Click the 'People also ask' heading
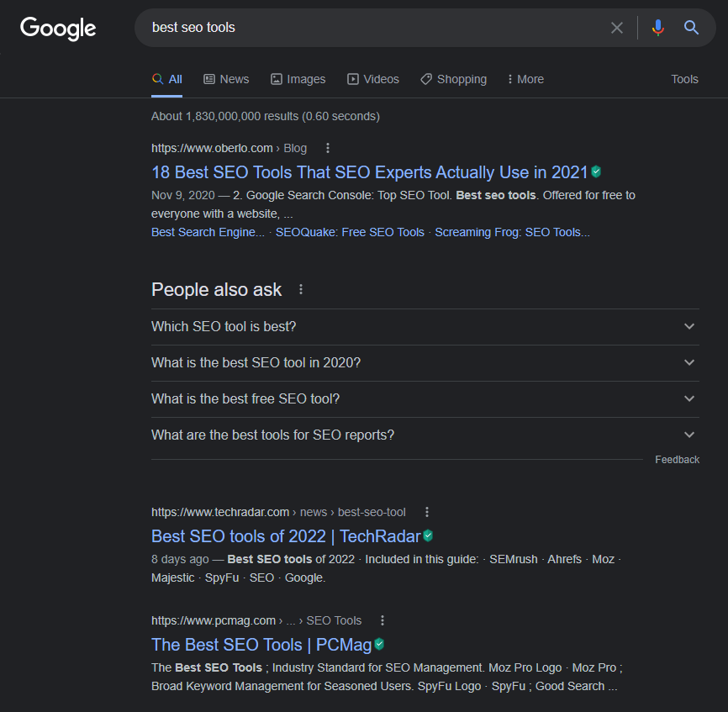The image size is (728, 712). point(216,290)
